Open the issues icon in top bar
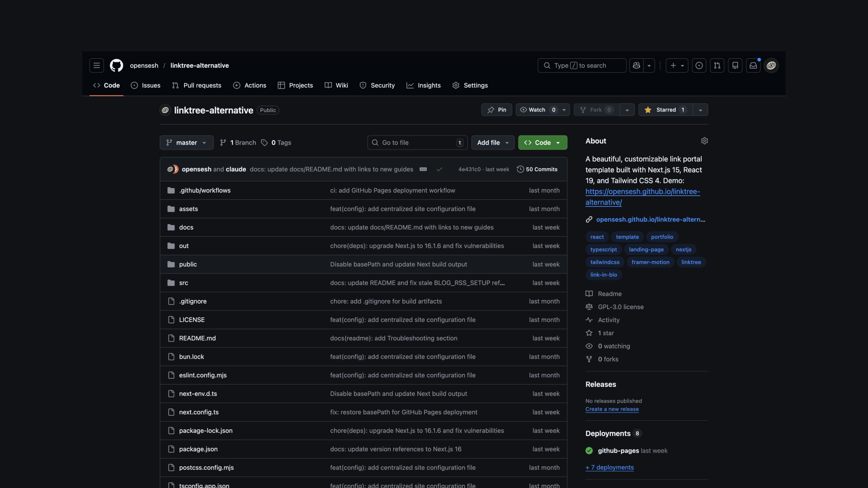 699,66
